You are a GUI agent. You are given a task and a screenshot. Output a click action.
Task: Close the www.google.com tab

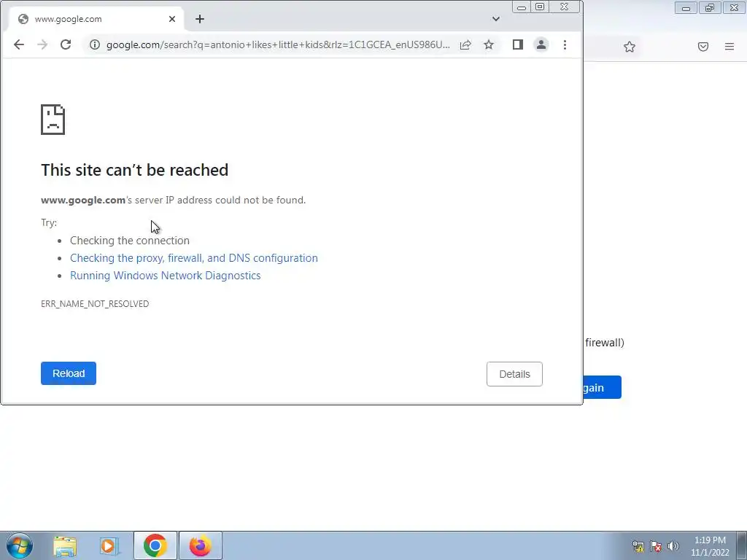click(172, 19)
